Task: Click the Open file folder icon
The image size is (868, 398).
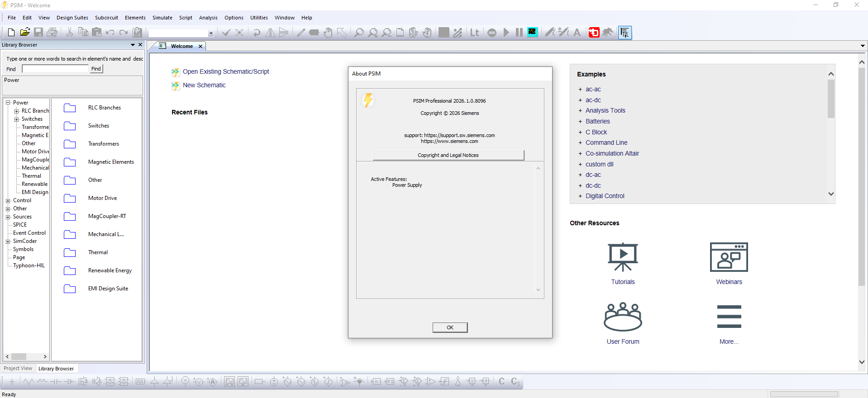Action: tap(25, 32)
